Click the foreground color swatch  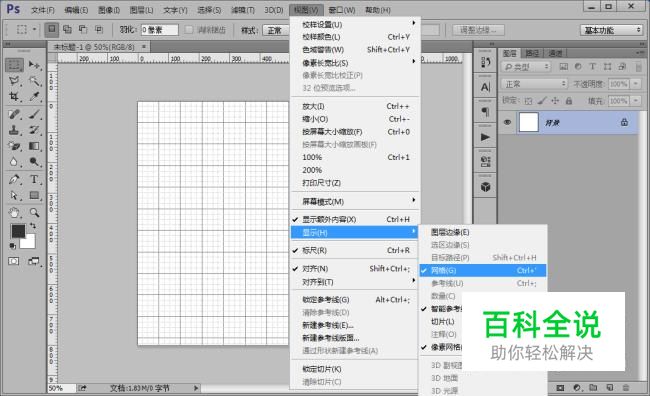click(x=17, y=230)
